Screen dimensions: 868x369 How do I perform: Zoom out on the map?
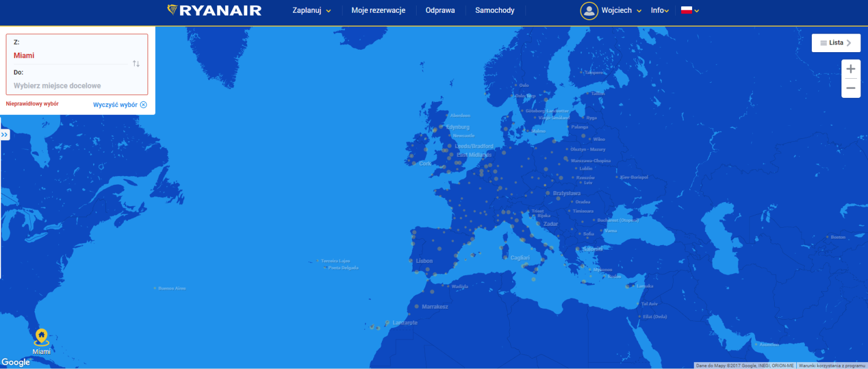pos(851,88)
